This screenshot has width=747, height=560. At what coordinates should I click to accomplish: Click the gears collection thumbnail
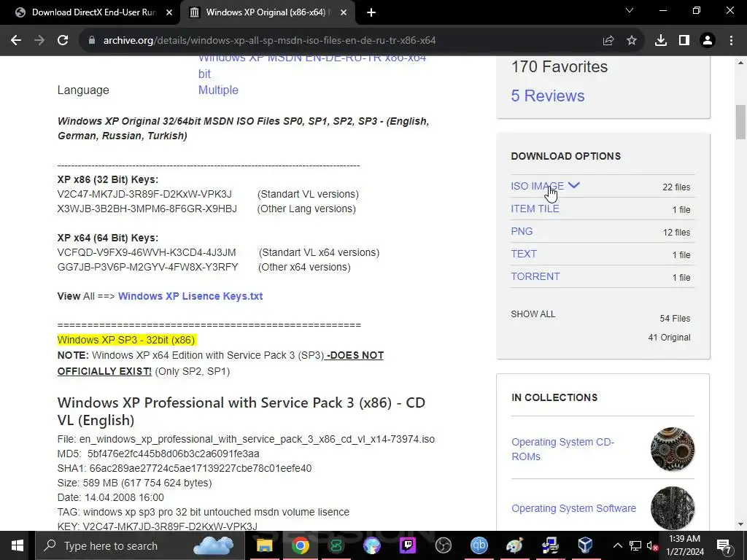pyautogui.click(x=673, y=449)
